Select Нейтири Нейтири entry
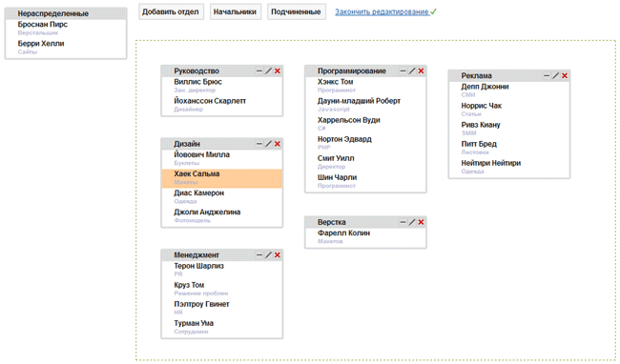This screenshot has width=620, height=364. coord(509,167)
